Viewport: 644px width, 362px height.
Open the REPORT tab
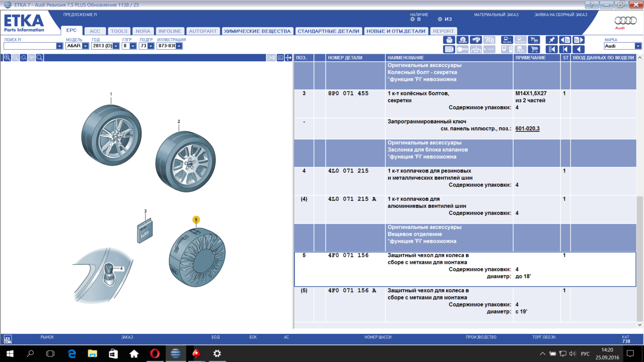[443, 31]
